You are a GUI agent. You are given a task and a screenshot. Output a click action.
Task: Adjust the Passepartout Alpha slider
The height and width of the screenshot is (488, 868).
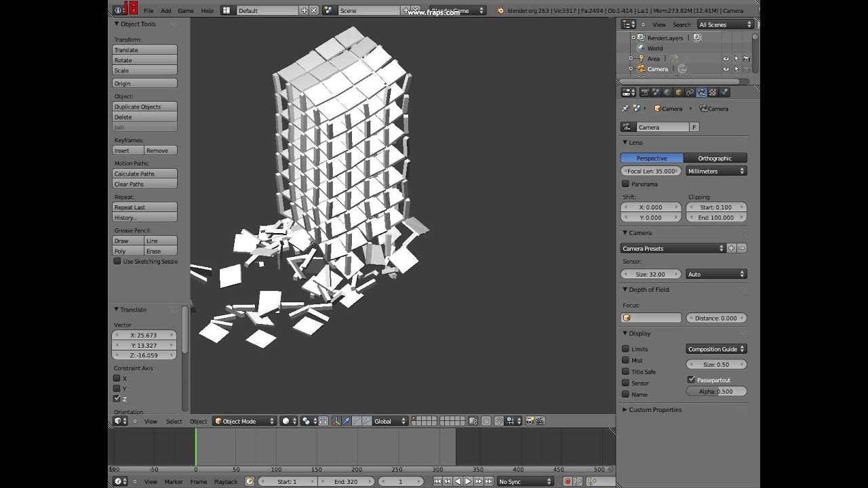[716, 391]
